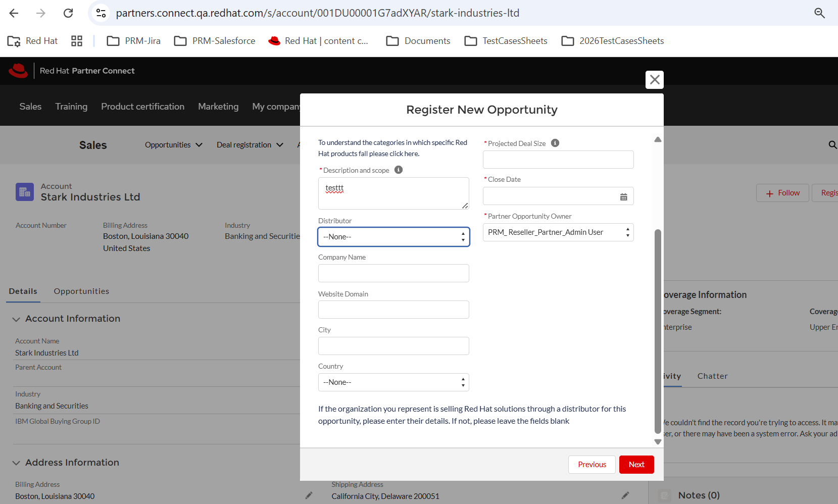
Task: Open the 'click here' product categories link
Action: pyautogui.click(x=404, y=154)
